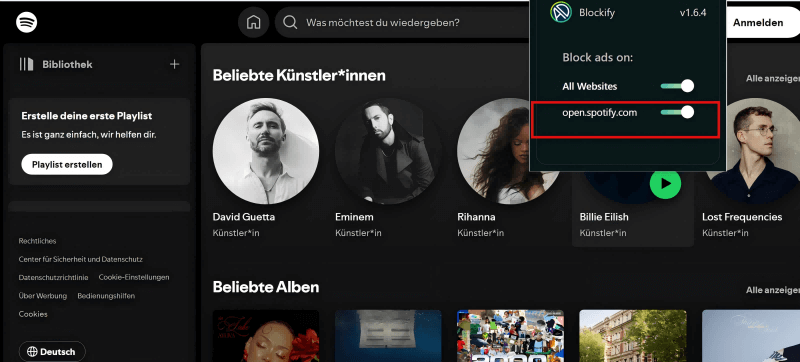
Task: Toggle All Websites ad blocking switch
Action: (x=677, y=86)
